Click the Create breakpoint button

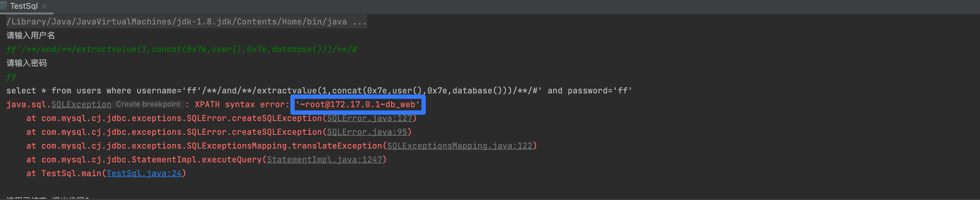click(x=148, y=104)
